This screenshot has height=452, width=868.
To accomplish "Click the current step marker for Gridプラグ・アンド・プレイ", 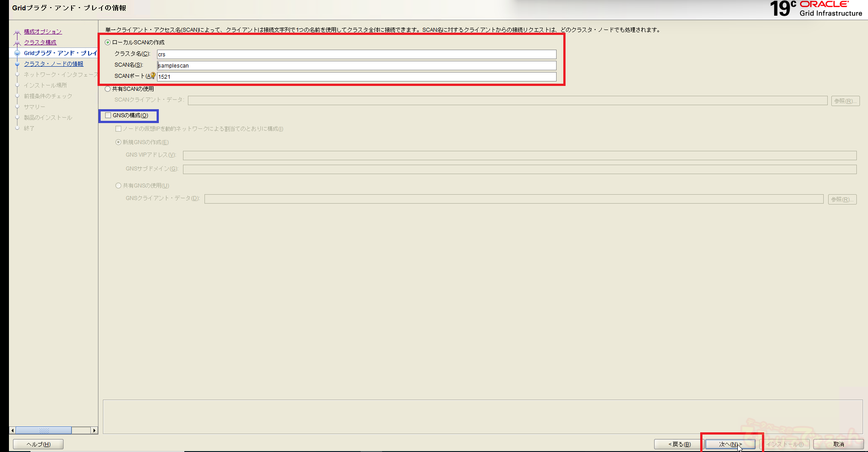I will 17,53.
